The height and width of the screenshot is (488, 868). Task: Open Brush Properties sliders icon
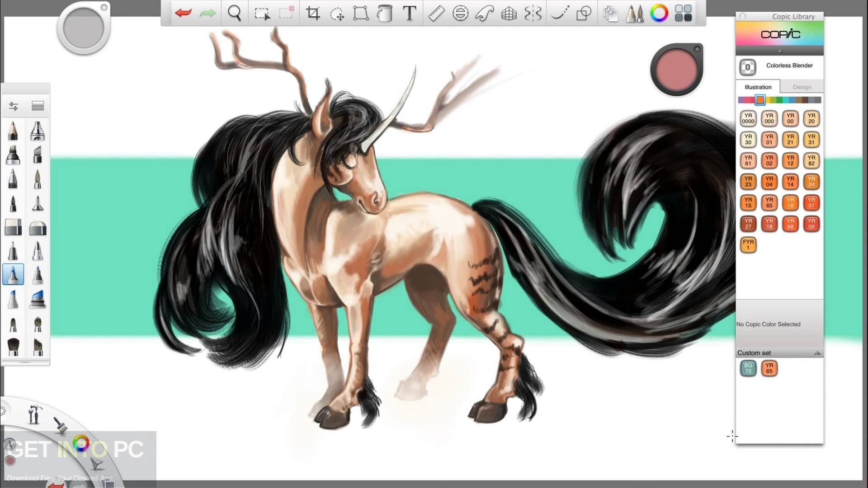click(x=14, y=106)
